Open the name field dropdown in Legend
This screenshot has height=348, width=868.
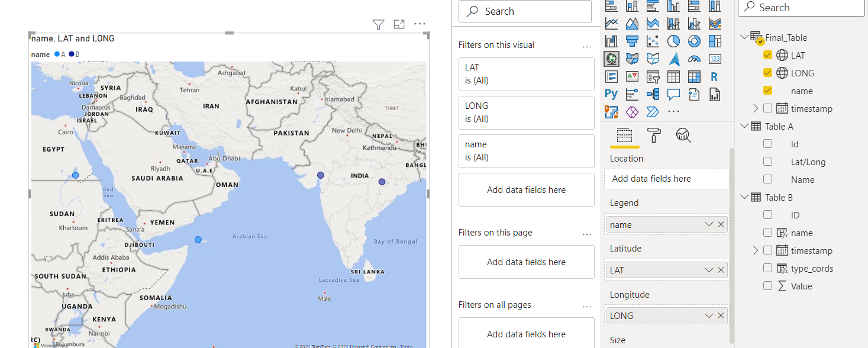click(x=709, y=224)
